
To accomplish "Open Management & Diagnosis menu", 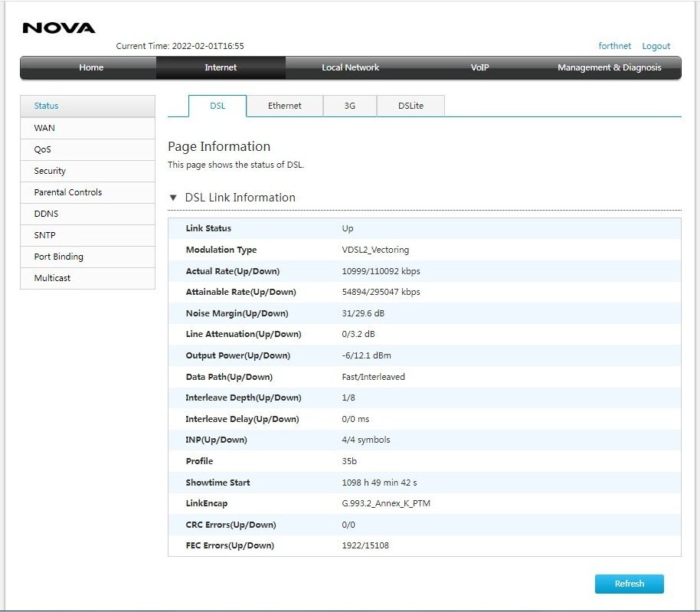I will tap(610, 67).
